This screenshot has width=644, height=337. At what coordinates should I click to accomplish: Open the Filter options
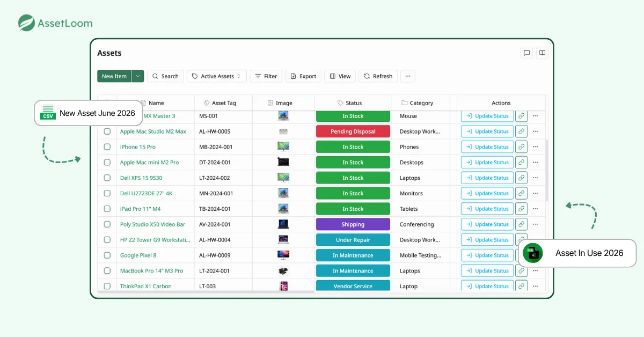pyautogui.click(x=266, y=76)
